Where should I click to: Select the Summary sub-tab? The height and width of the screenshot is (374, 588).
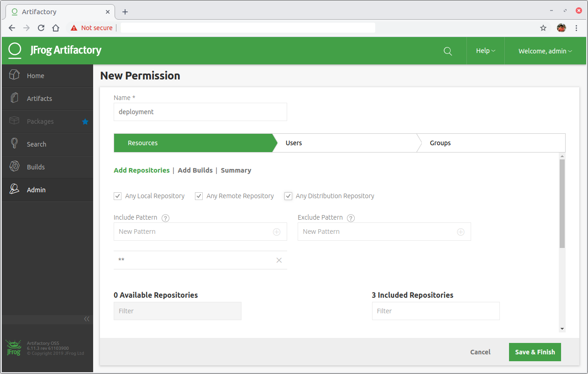[x=236, y=170]
